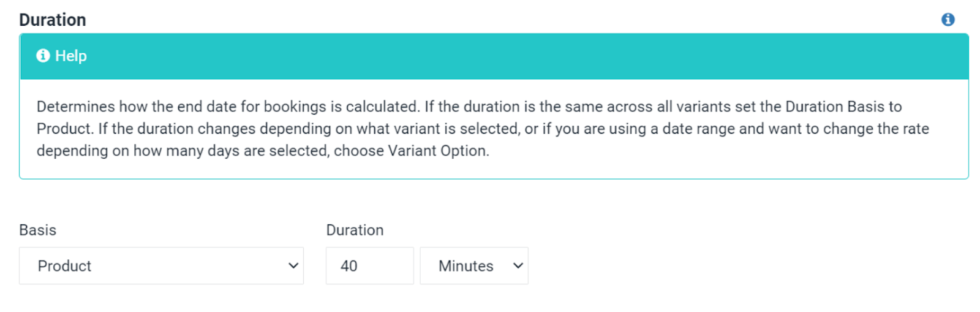980x312 pixels.
Task: Click the Help title text in banner
Action: coord(71,56)
